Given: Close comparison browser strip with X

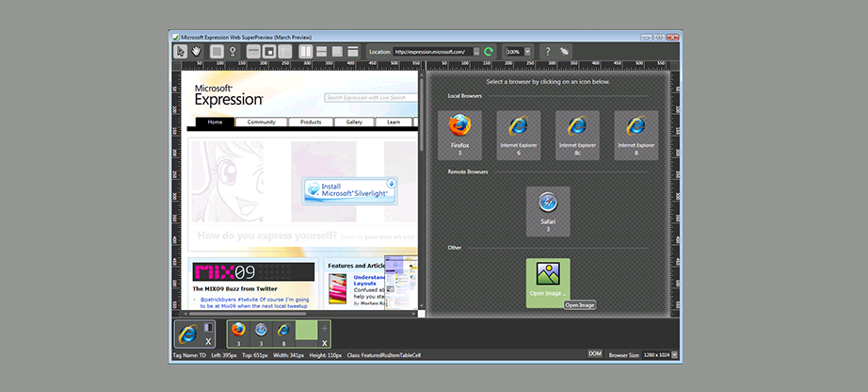Looking at the screenshot, I should pyautogui.click(x=325, y=343).
